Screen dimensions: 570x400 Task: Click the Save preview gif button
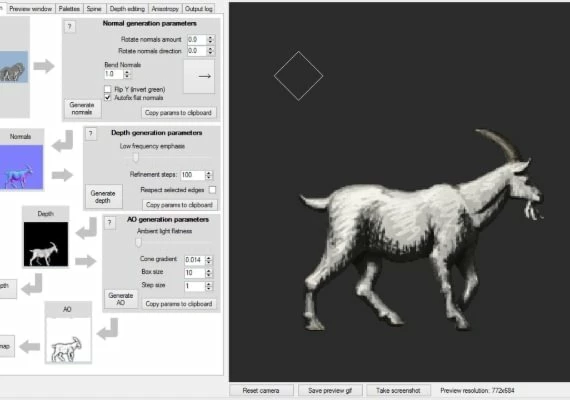[x=330, y=391]
